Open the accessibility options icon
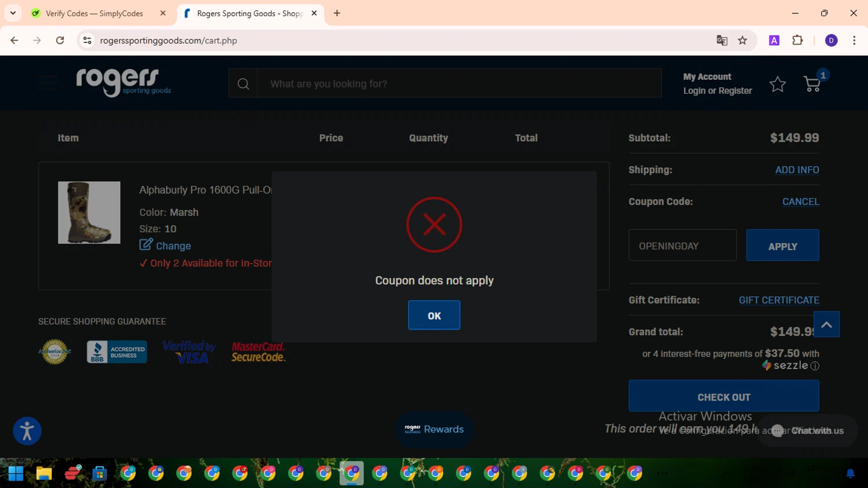The width and height of the screenshot is (868, 488). click(x=27, y=431)
